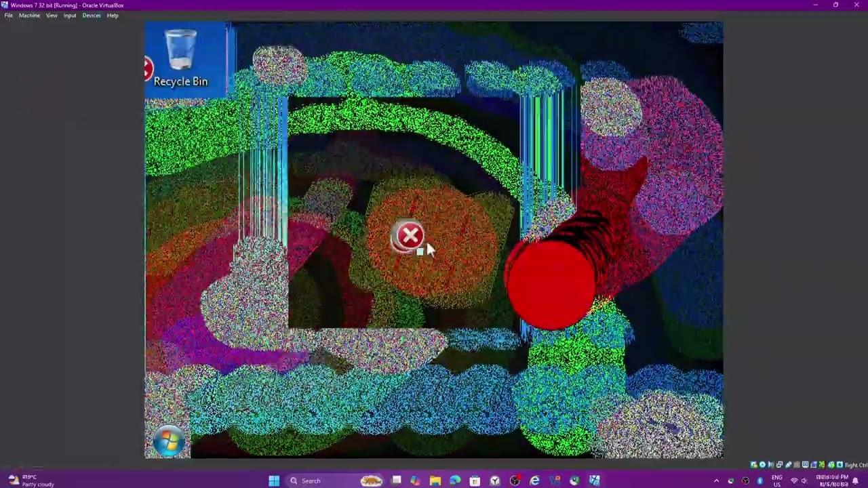The width and height of the screenshot is (868, 488).
Task: Open the clock and date flyout
Action: [x=832, y=481]
